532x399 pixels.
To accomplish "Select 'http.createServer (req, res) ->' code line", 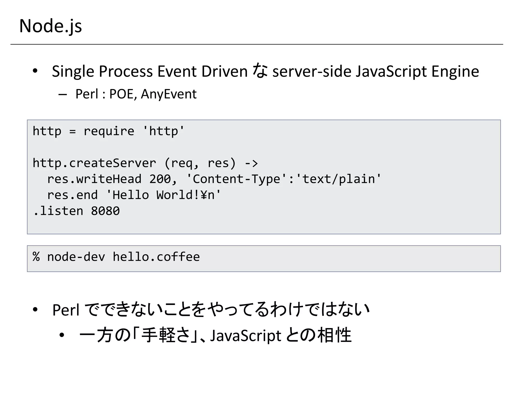I will [x=145, y=163].
